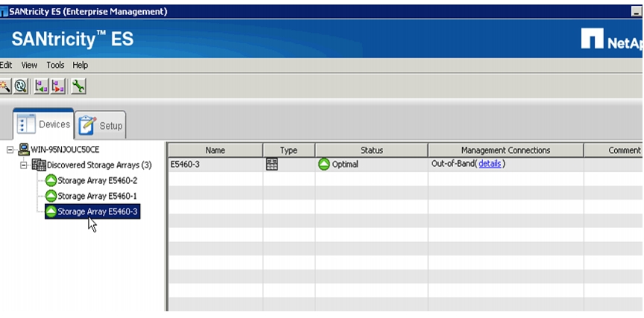Click the rescan magnifier toolbar icon
This screenshot has width=644, height=318.
(x=21, y=86)
